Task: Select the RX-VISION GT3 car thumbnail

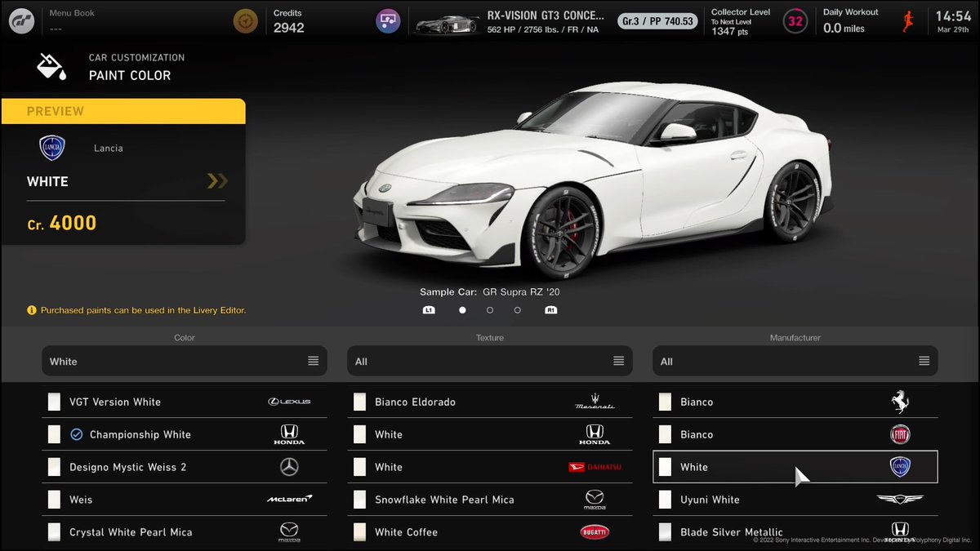Action: pos(445,23)
